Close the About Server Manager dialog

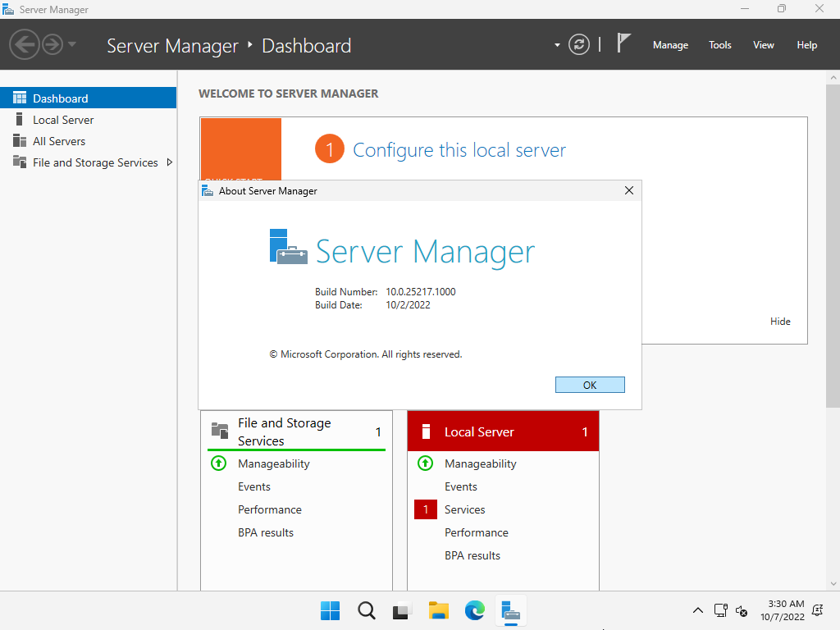[629, 190]
